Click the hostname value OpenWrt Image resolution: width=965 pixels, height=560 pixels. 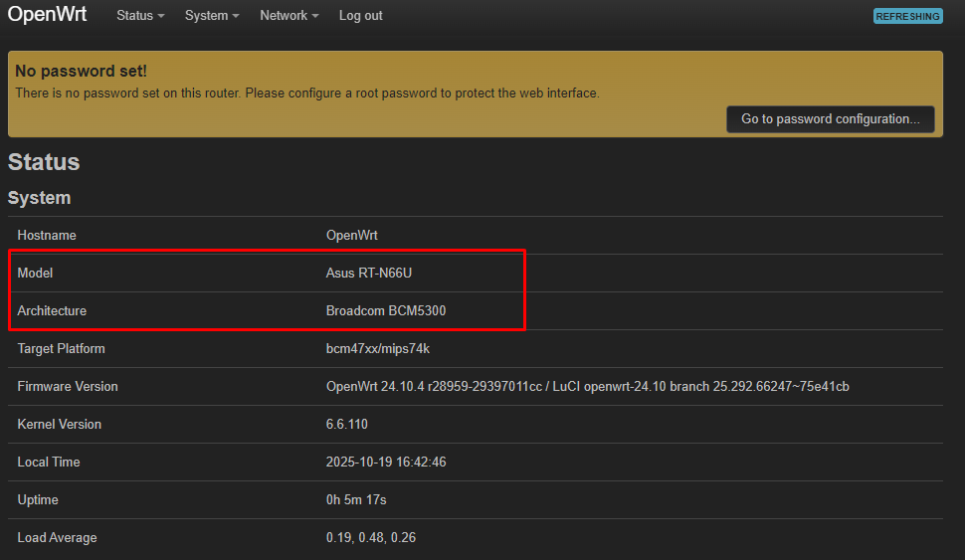coord(351,235)
